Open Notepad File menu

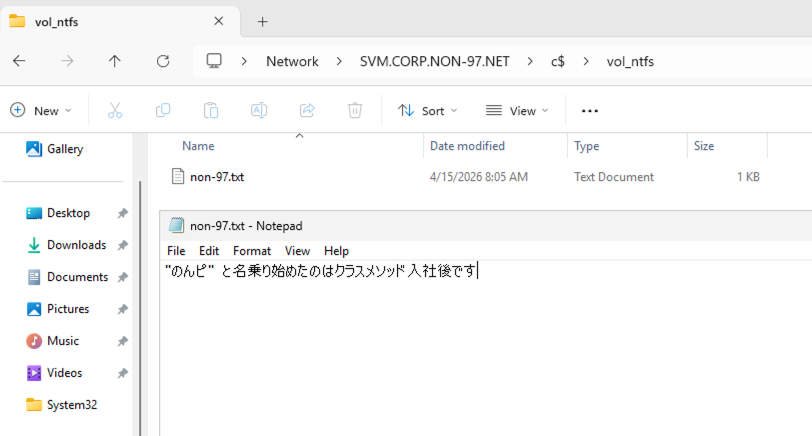176,251
